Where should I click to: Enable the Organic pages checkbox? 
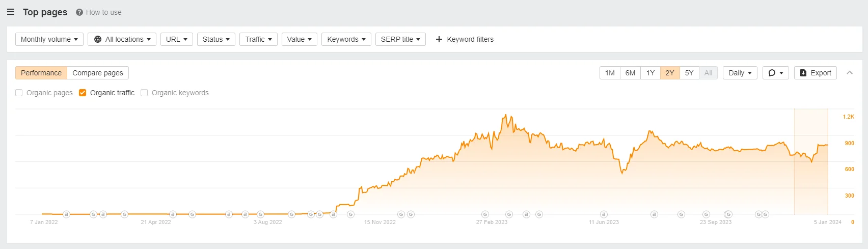coord(19,93)
